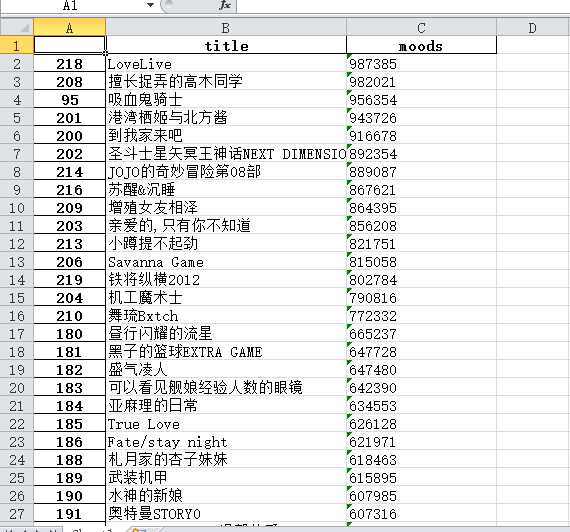Click cell with 武装机甲
The height and width of the screenshot is (532, 570).
pos(226,477)
